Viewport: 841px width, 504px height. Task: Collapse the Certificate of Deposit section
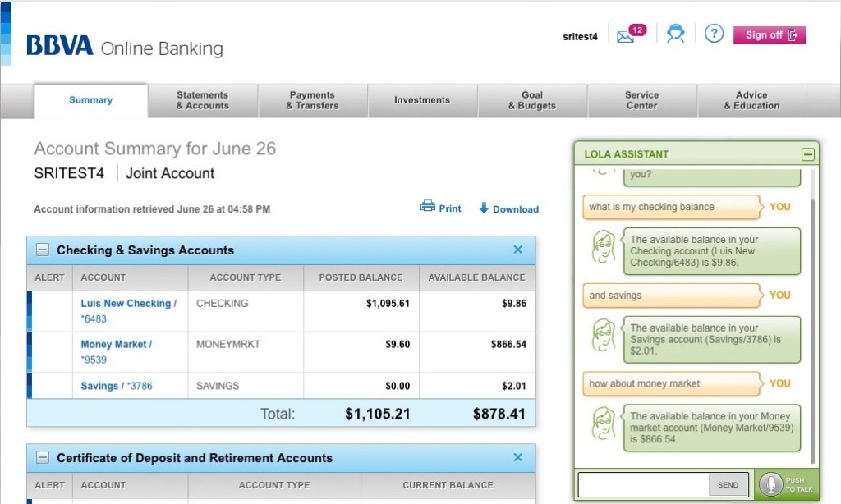pos(43,458)
